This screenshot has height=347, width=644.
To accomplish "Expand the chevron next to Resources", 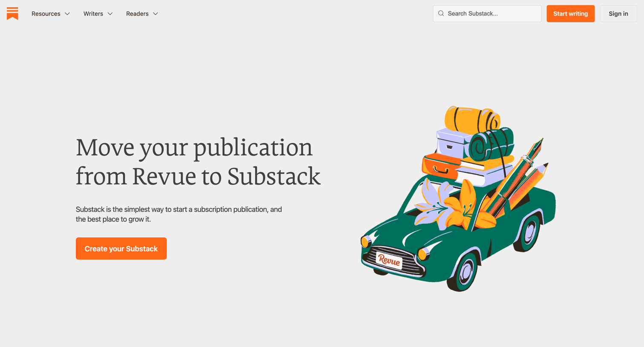I will tap(67, 14).
